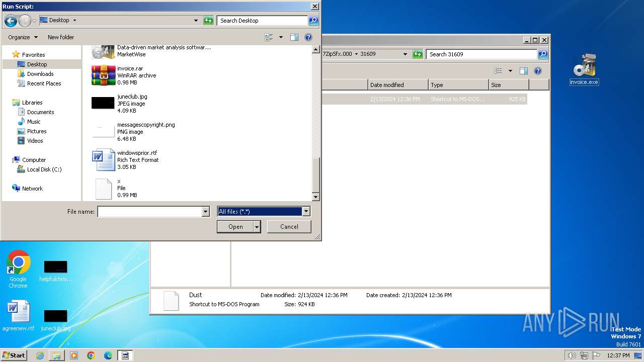This screenshot has width=644, height=362.
Task: Open help in the Run Script dialog
Action: click(x=308, y=37)
